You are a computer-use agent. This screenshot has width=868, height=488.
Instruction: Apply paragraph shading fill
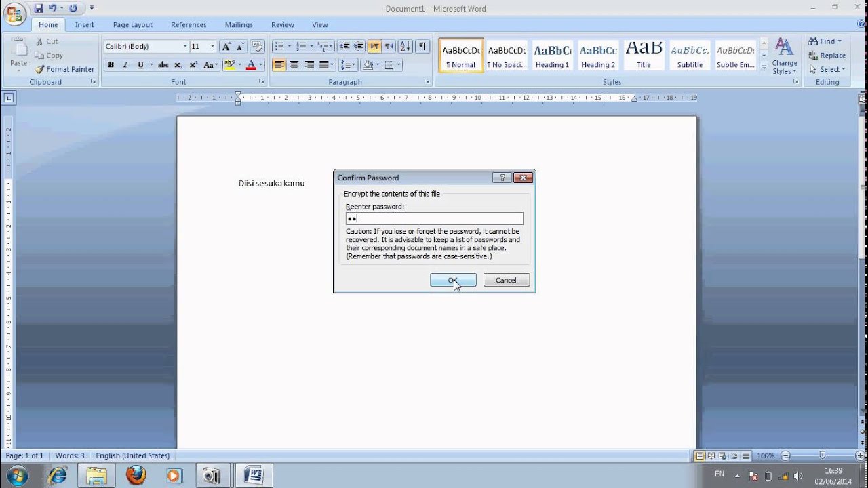[x=368, y=65]
